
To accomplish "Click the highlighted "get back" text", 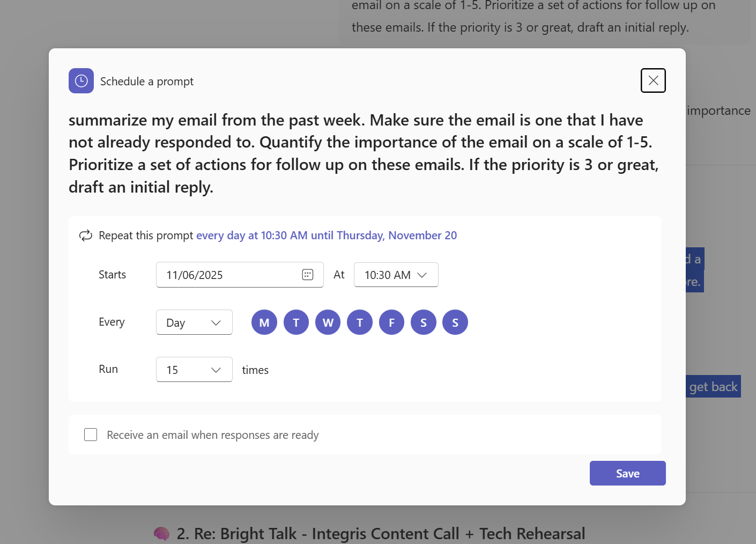I will 713,387.
